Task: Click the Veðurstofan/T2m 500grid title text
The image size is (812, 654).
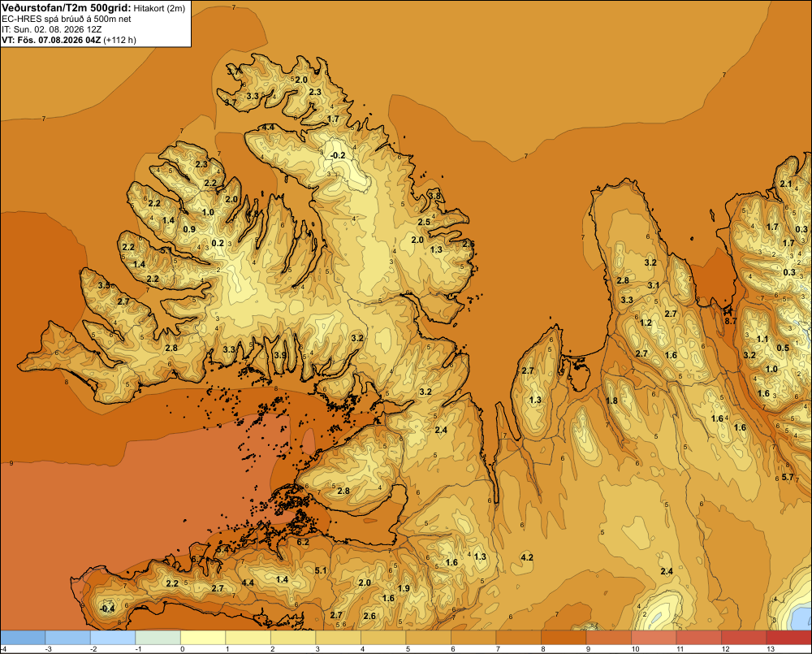Action: [67, 8]
